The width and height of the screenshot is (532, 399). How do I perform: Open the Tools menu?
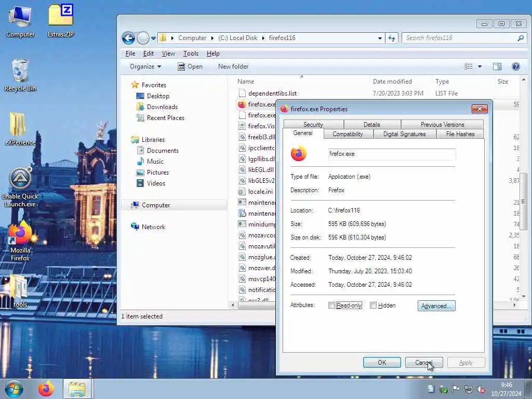(191, 54)
